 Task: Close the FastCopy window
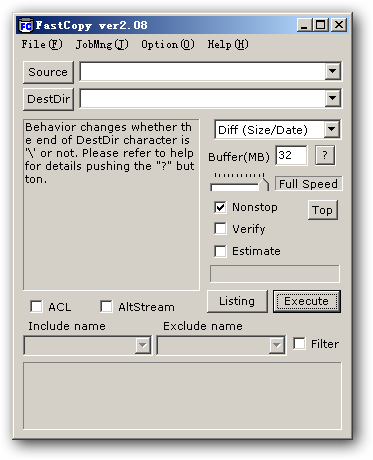point(339,25)
